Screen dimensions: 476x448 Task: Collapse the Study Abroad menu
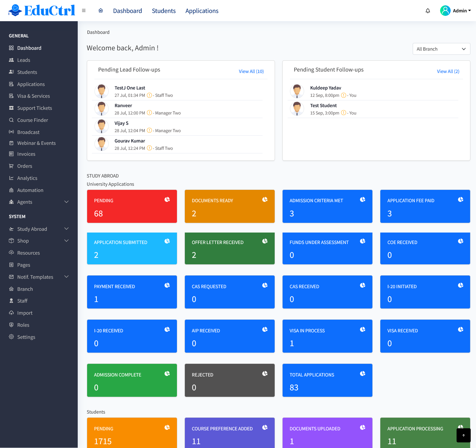coord(66,229)
